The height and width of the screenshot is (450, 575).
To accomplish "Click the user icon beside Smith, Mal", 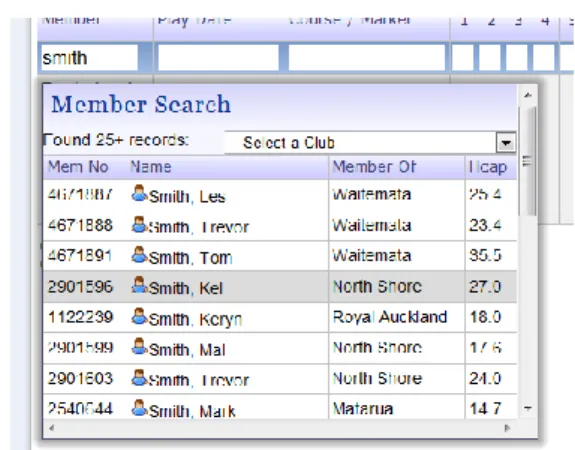I will click(x=140, y=346).
